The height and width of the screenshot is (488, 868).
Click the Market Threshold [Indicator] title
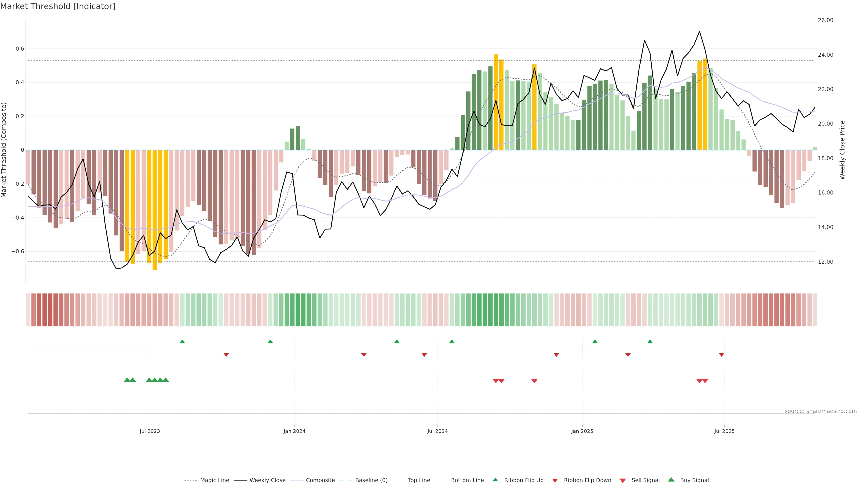58,6
